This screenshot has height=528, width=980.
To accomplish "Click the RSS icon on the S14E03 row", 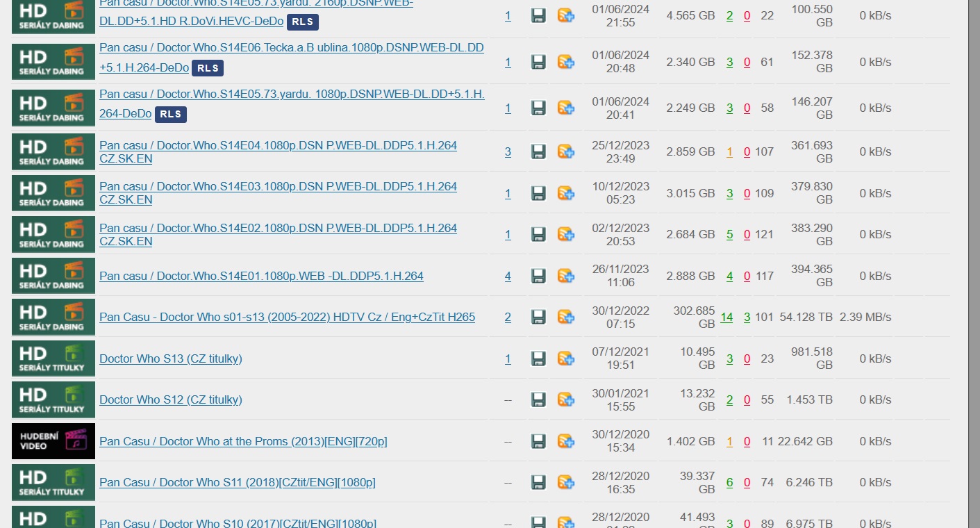I will [x=566, y=193].
